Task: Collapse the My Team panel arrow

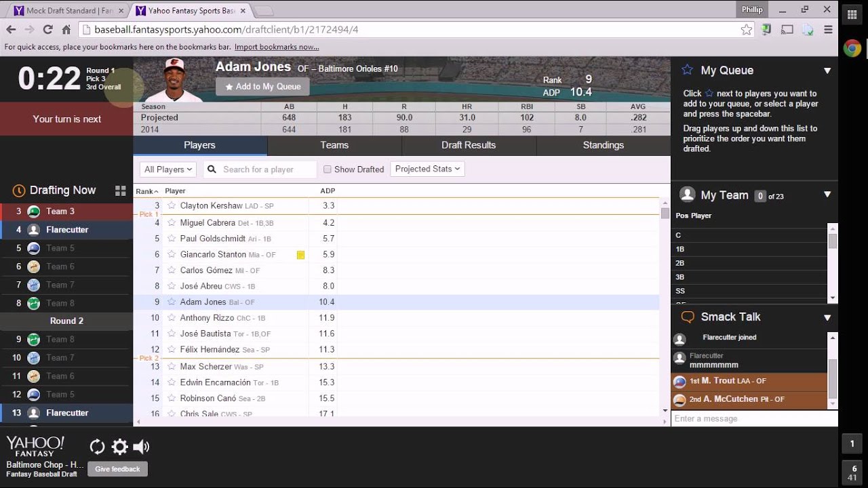Action: tap(827, 195)
